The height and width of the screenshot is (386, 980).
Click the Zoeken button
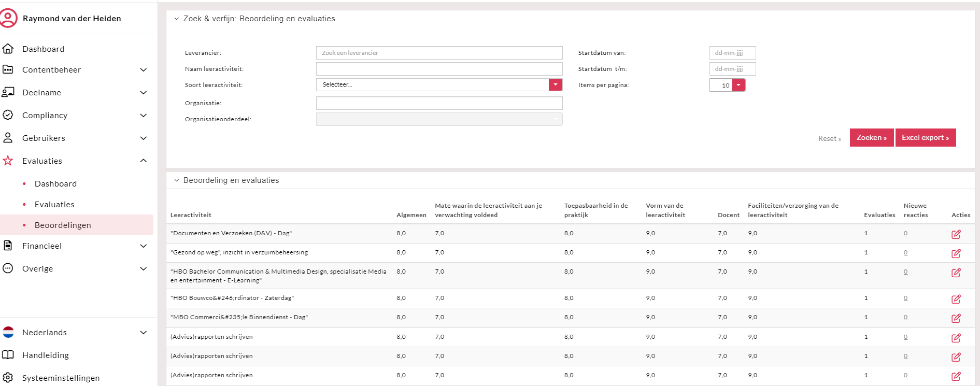pyautogui.click(x=871, y=138)
